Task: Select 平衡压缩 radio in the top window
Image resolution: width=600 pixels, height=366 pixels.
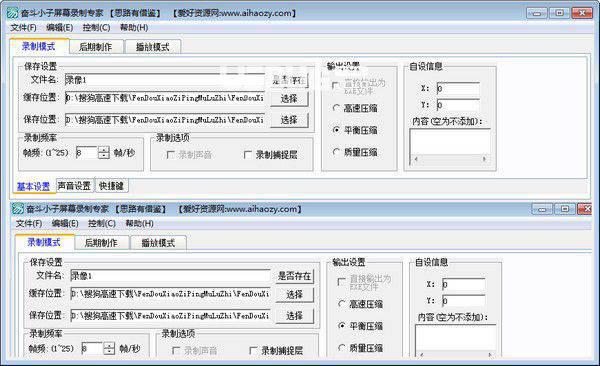Action: click(x=336, y=130)
